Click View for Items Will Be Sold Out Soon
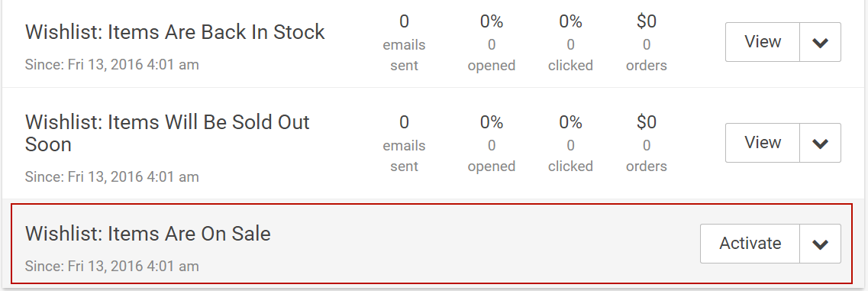Image resolution: width=868 pixels, height=291 pixels. click(x=763, y=143)
